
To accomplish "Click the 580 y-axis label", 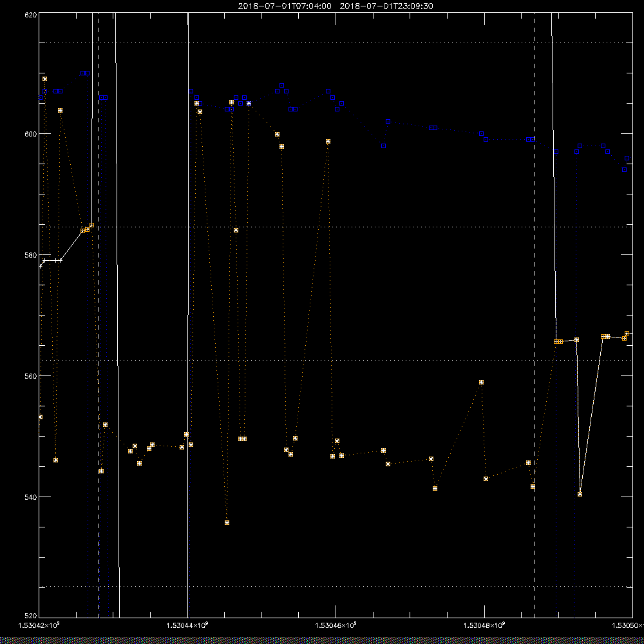I will point(31,254).
